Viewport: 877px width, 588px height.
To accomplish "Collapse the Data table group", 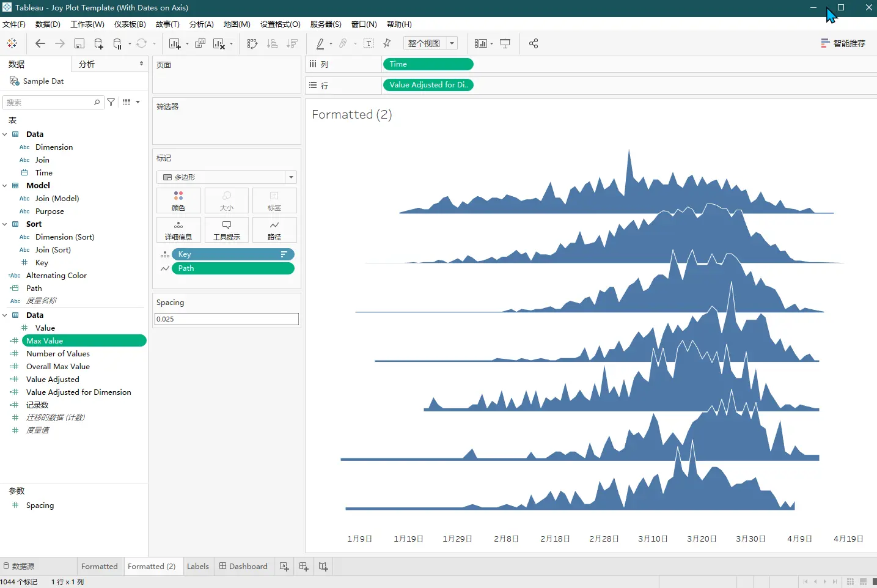I will pos(5,134).
